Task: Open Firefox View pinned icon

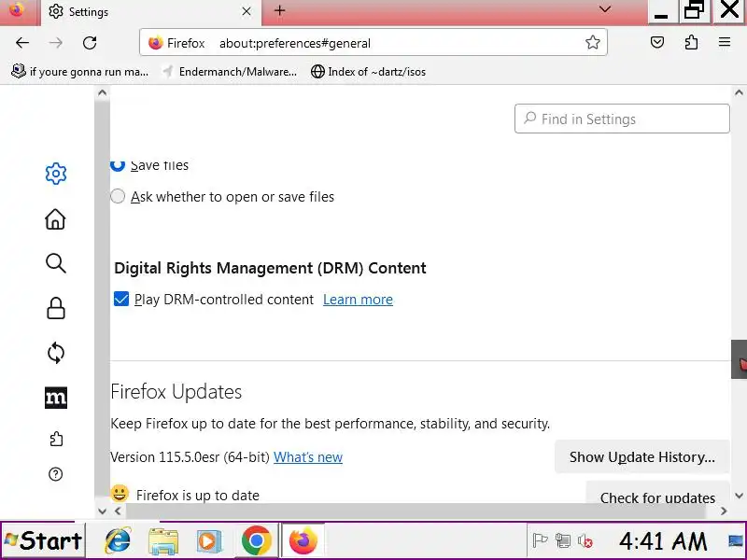Action: coord(17,10)
